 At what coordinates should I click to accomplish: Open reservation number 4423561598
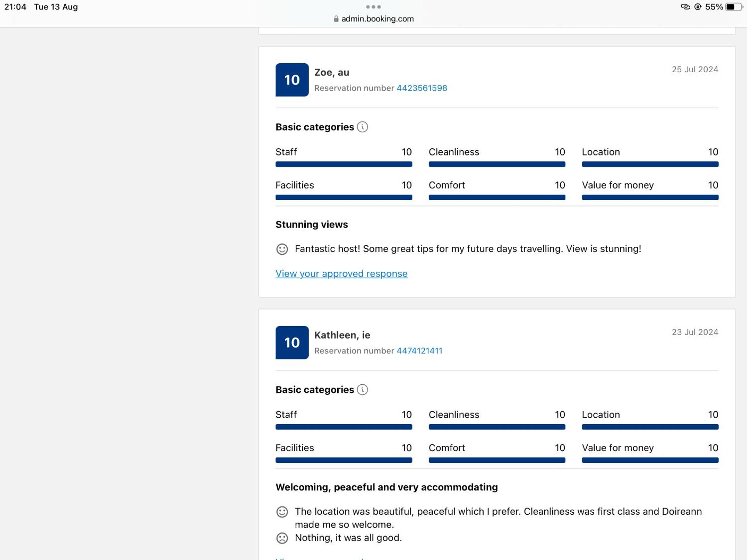pyautogui.click(x=422, y=88)
